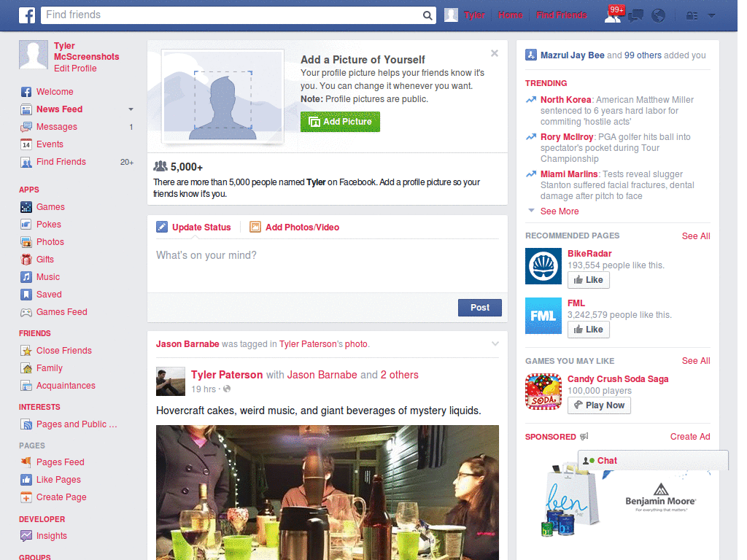Click the Tyler McScreenshots sidebar profile picture
The height and width of the screenshot is (560, 747).
[x=34, y=55]
